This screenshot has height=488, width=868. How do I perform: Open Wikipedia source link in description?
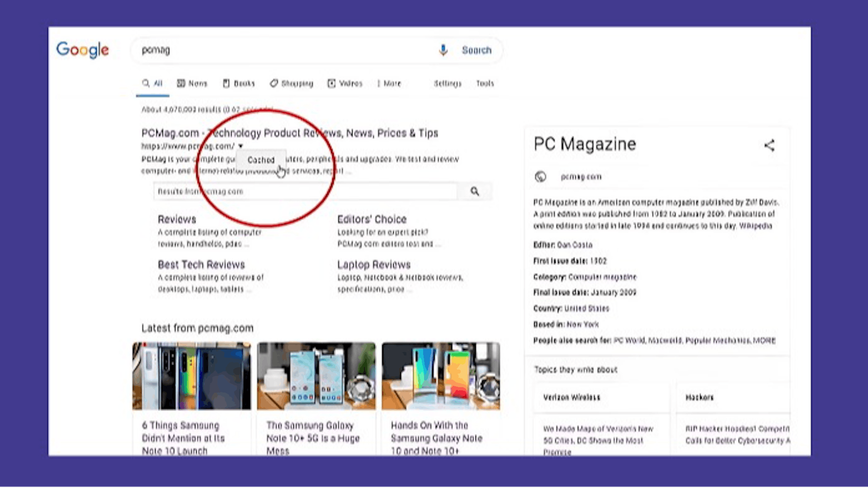755,226
